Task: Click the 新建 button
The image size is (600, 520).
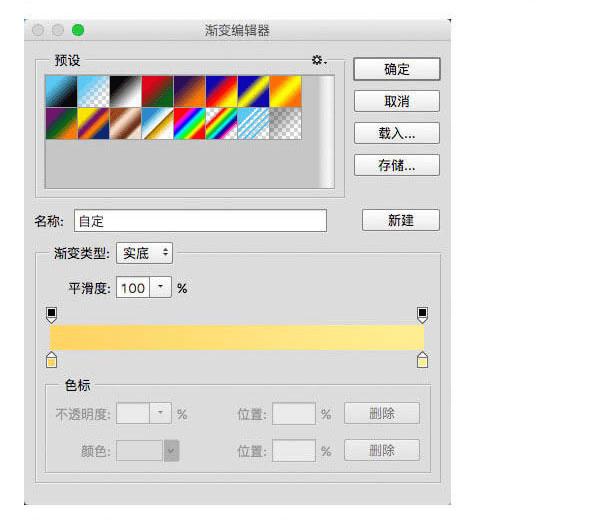Action: pos(401,220)
